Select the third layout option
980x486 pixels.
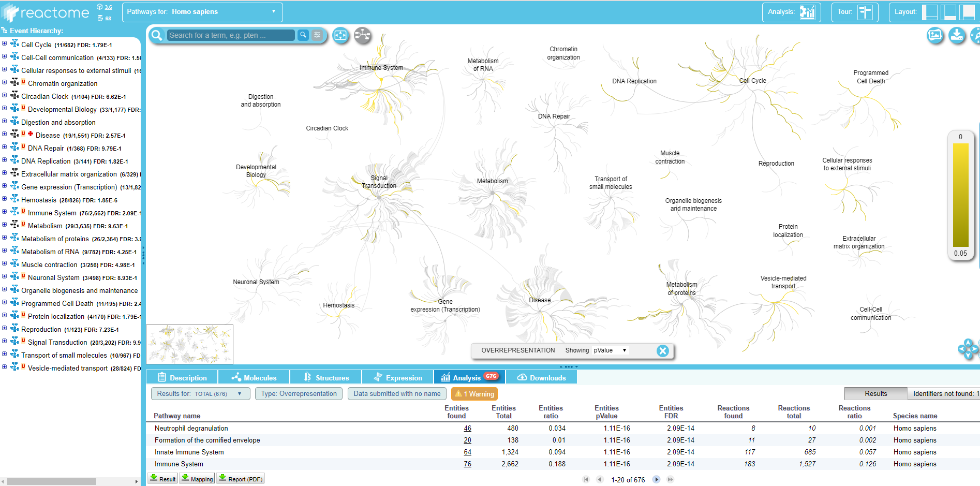967,12
